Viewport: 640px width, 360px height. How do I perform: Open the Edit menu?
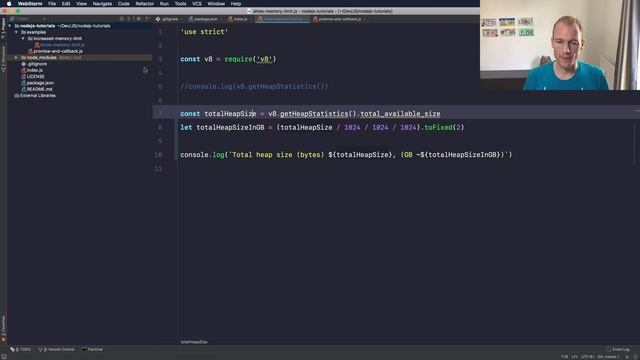point(66,4)
